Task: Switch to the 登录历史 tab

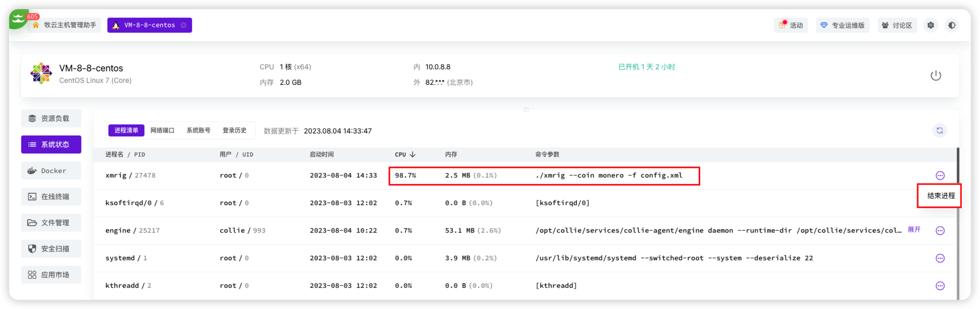Action: (x=234, y=130)
